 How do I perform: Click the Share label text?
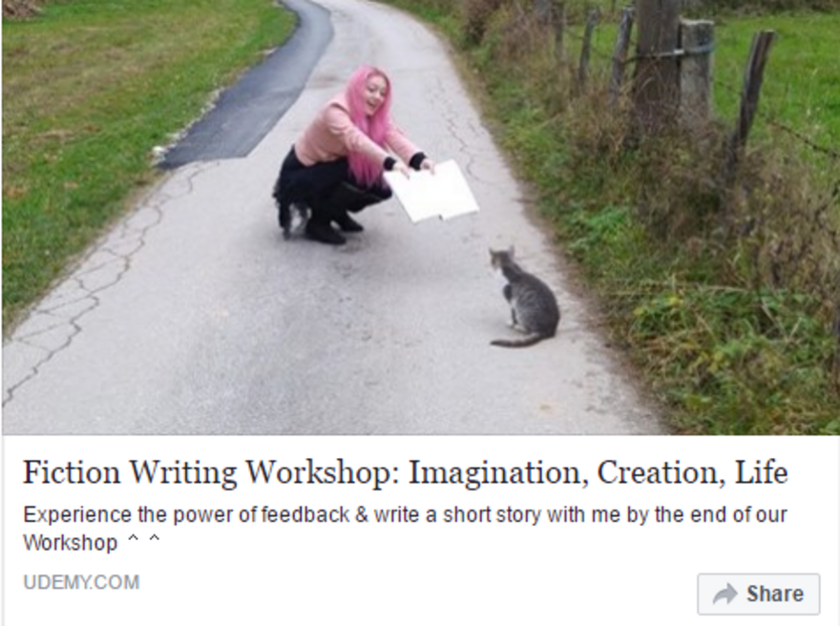click(775, 594)
